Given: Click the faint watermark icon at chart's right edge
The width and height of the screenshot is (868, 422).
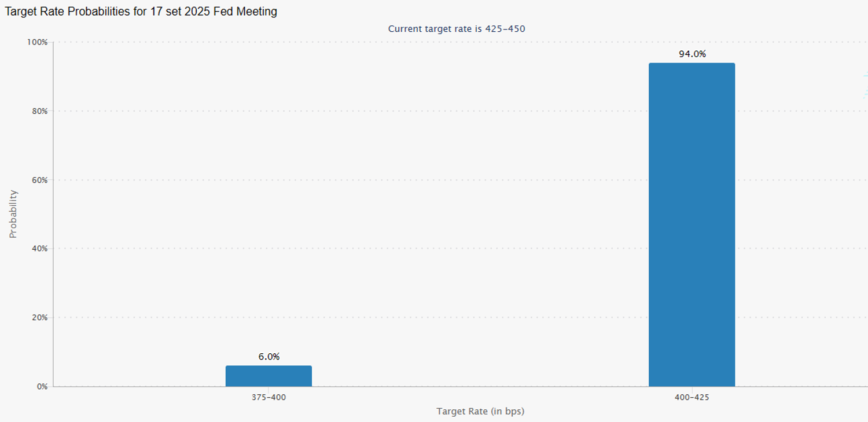Looking at the screenshot, I should 866,84.
